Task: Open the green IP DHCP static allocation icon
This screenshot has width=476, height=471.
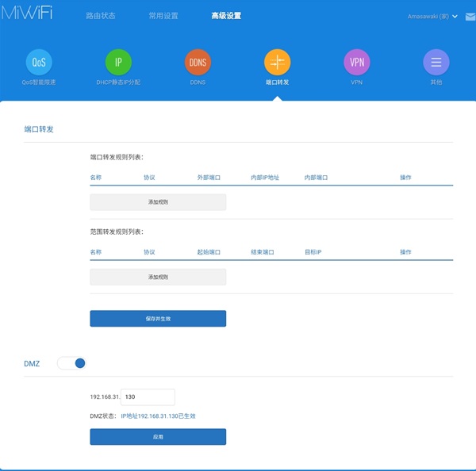Action: click(x=118, y=62)
